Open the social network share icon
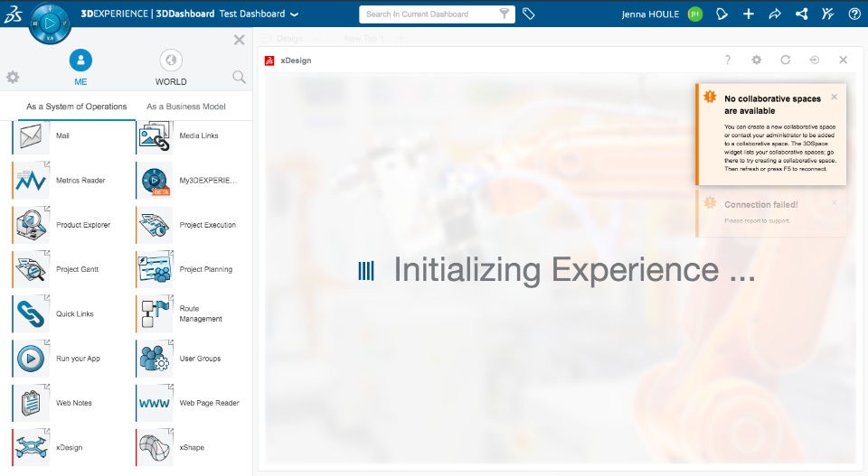The height and width of the screenshot is (476, 868). pos(802,14)
